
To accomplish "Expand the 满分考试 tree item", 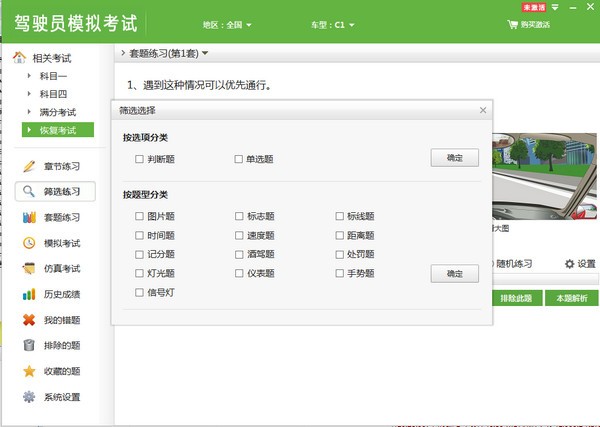I will pos(29,112).
